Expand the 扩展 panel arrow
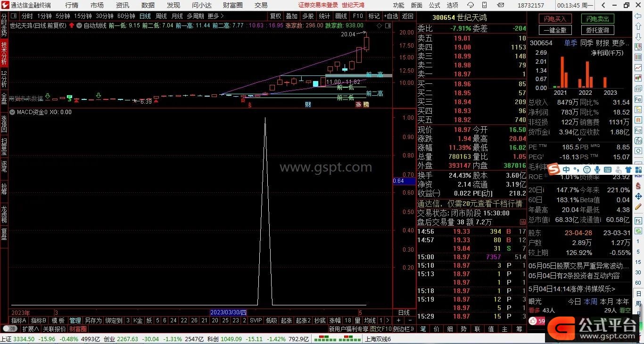644x344 pixels. point(31,328)
